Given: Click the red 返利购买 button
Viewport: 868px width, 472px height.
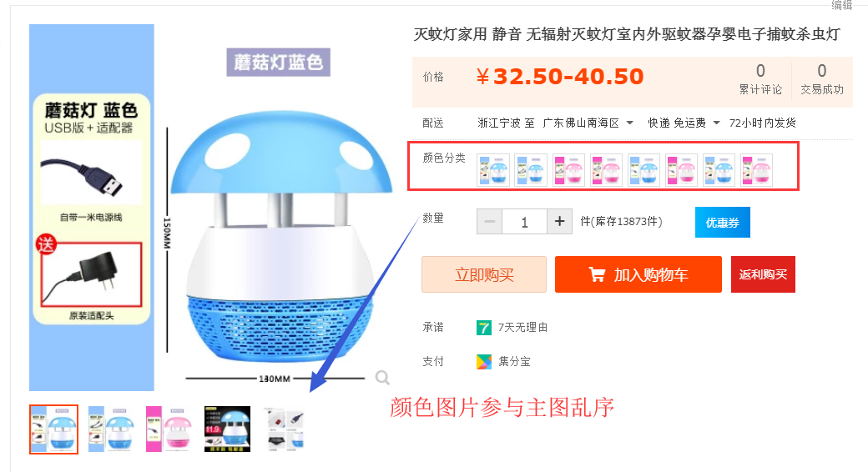Looking at the screenshot, I should tap(763, 274).
